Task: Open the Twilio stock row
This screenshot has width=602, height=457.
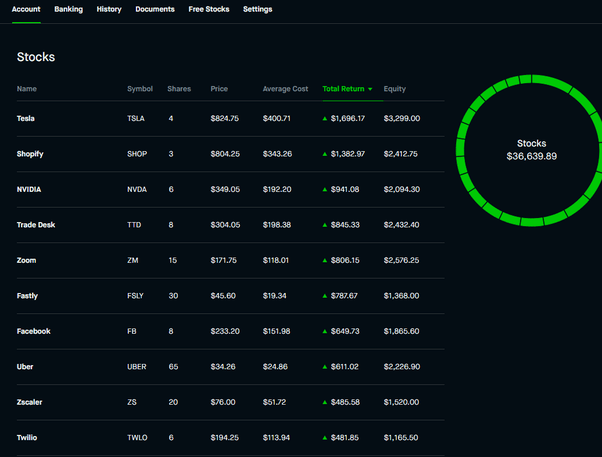Action: [x=230, y=438]
